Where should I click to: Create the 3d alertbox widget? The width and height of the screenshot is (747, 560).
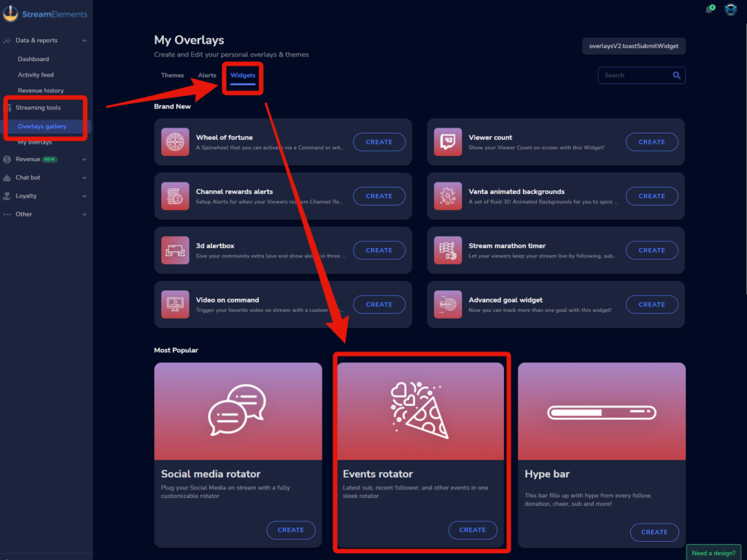pos(379,250)
